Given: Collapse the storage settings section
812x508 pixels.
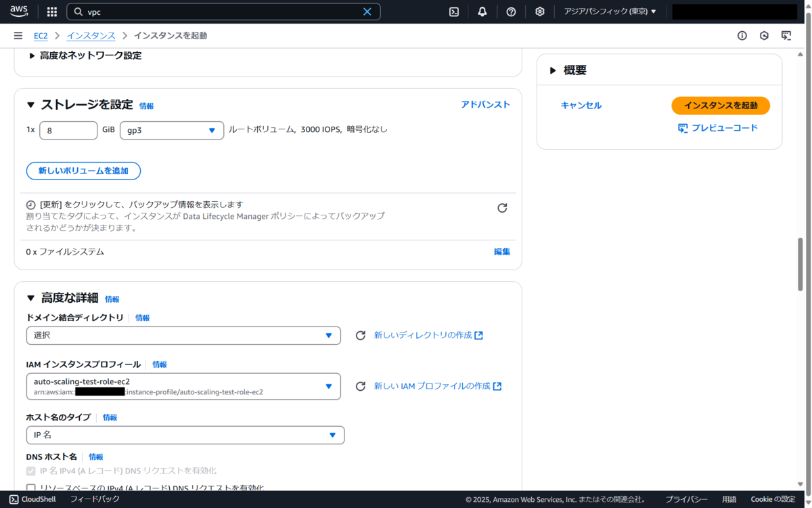Looking at the screenshot, I should [x=30, y=105].
